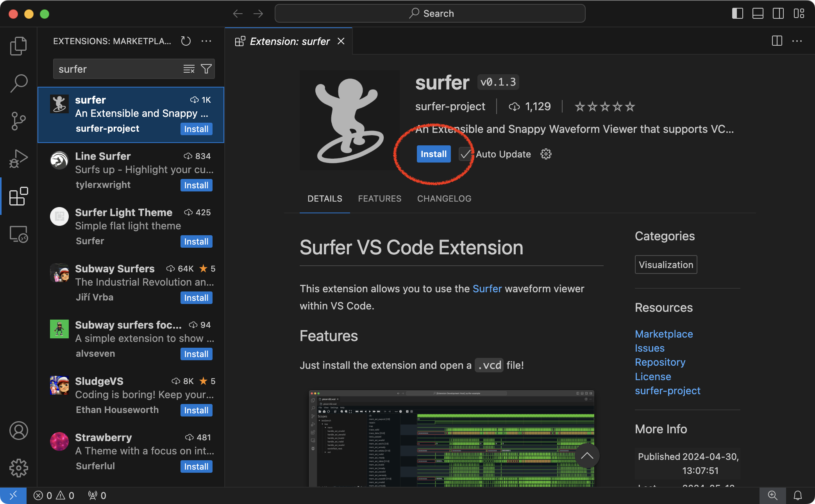Open the extension settings gear next to Auto Update
This screenshot has height=504, width=815.
pyautogui.click(x=546, y=154)
